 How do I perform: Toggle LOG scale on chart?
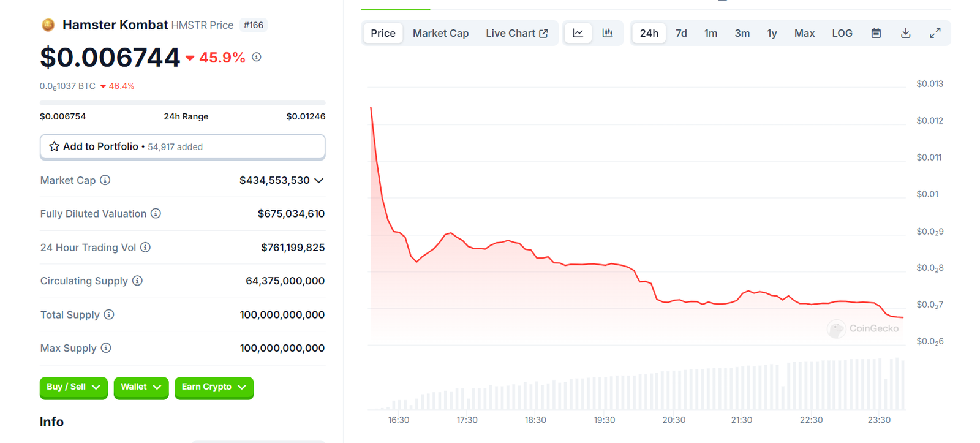[x=842, y=33]
